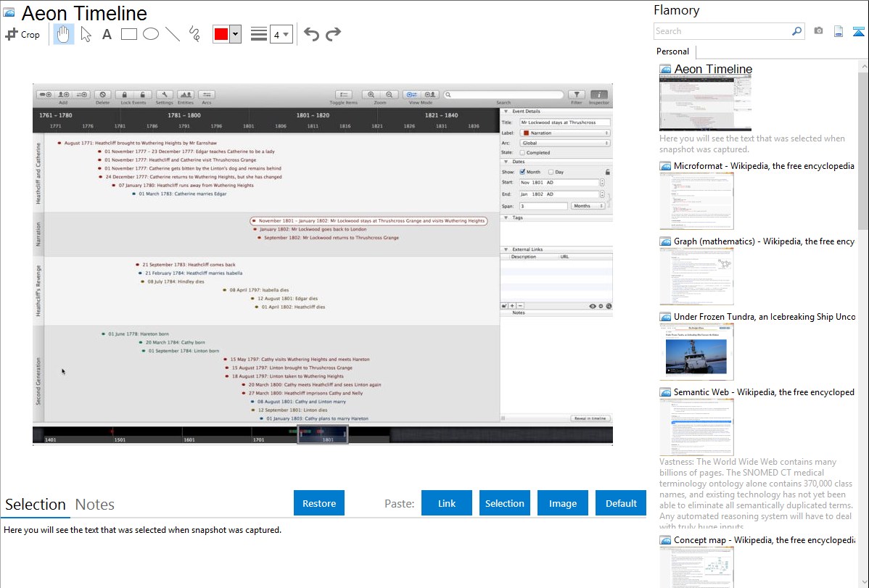The image size is (869, 588).
Task: Collapse the Event Details section triangle
Action: tap(506, 112)
